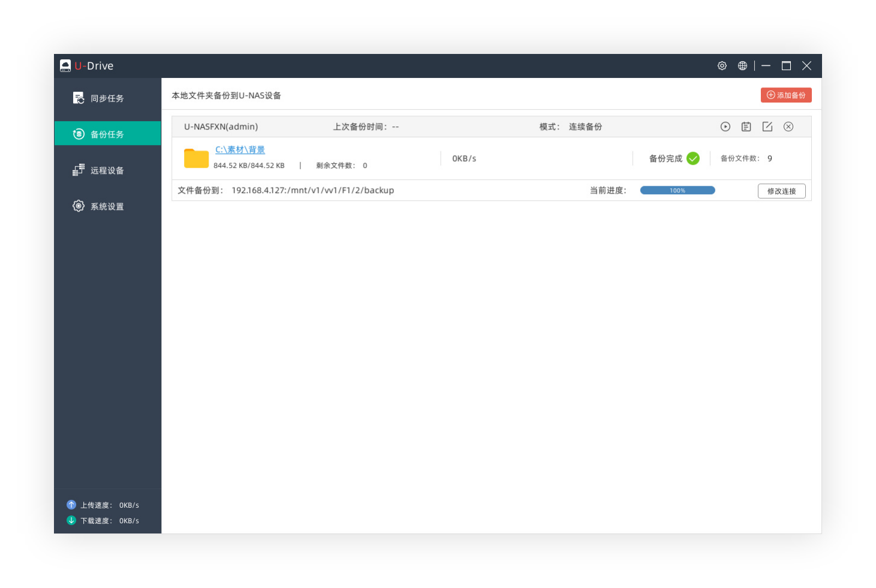The image size is (876, 588).
Task: Click the 192.168.4.127:/mnt/v1/vv1/F1/2/backup path text
Action: coord(313,190)
